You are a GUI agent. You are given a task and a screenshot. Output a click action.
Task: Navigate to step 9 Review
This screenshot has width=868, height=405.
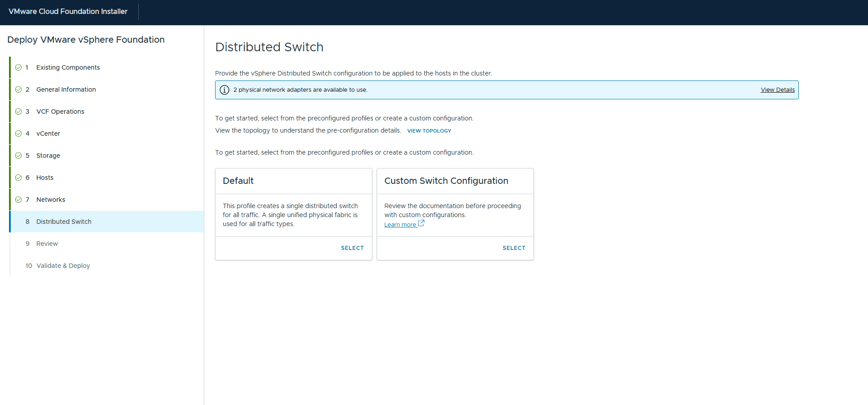(x=47, y=244)
